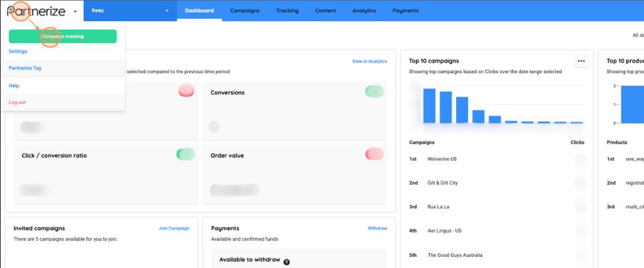Choose Settings from the account menu

click(18, 51)
